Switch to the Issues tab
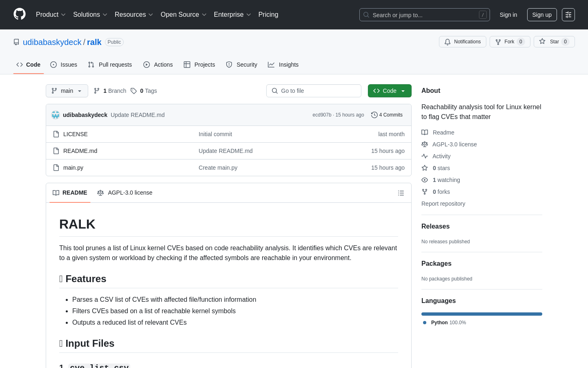This screenshot has width=588, height=368. [x=64, y=65]
